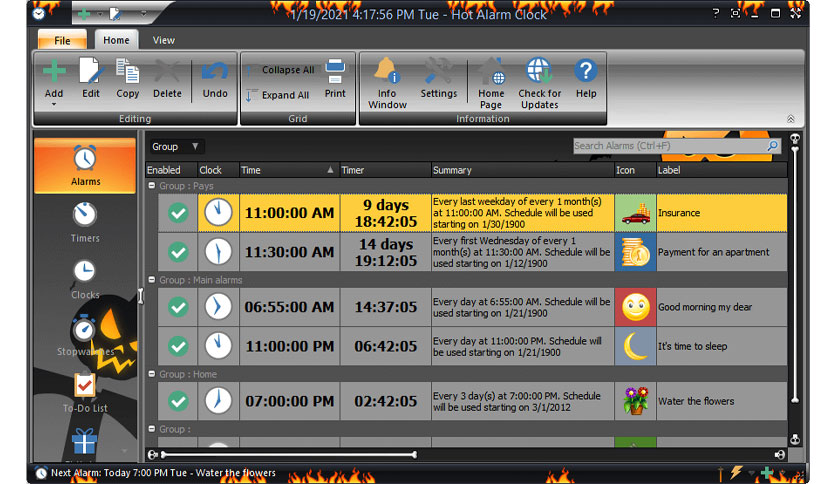Click the application clock icon in title bar
The image size is (836, 484).
39,13
